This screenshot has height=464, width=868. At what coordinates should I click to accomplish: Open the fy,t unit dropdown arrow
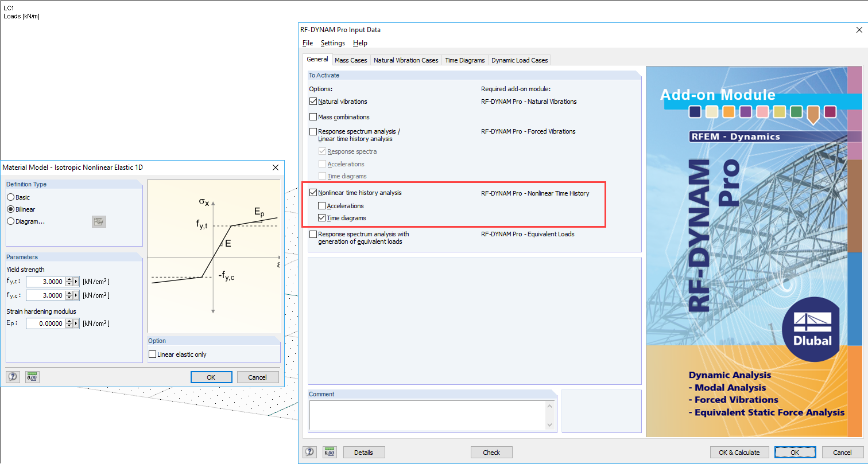point(76,281)
